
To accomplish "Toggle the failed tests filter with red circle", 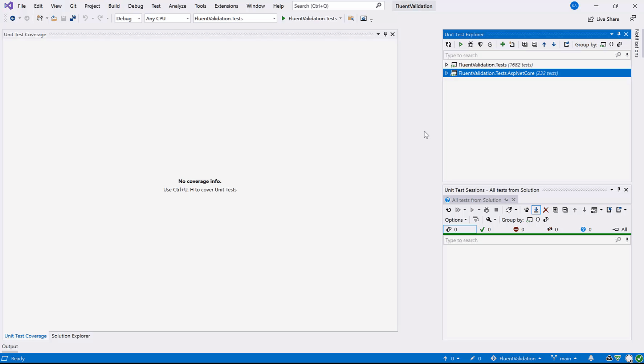I will tap(519, 230).
